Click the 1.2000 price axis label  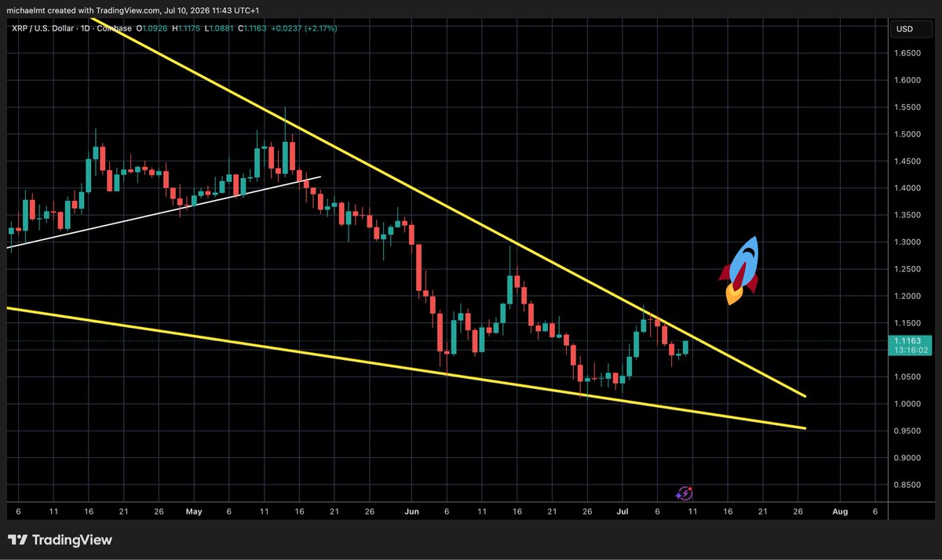(x=908, y=296)
